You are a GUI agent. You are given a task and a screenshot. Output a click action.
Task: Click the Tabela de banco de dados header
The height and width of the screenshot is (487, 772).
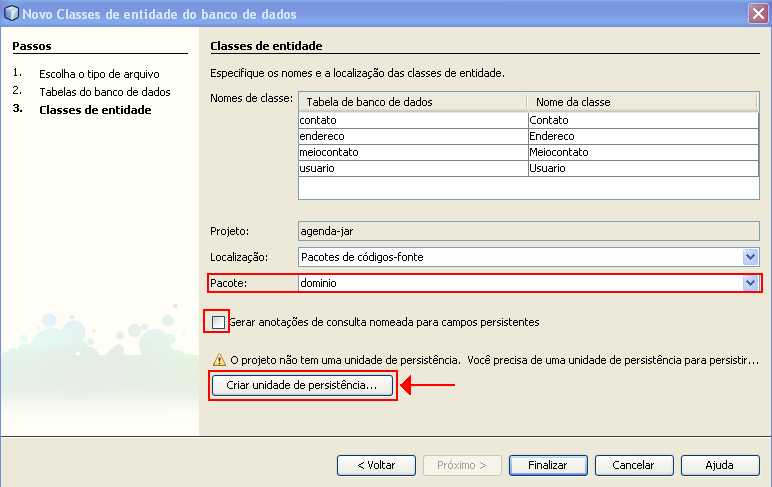(412, 102)
